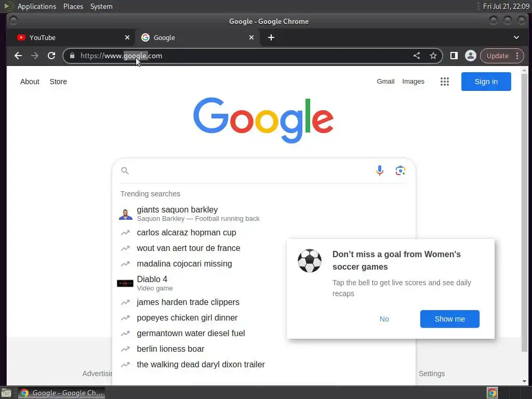Image resolution: width=532 pixels, height=399 pixels.
Task: Open the Places menu
Action: [73, 6]
